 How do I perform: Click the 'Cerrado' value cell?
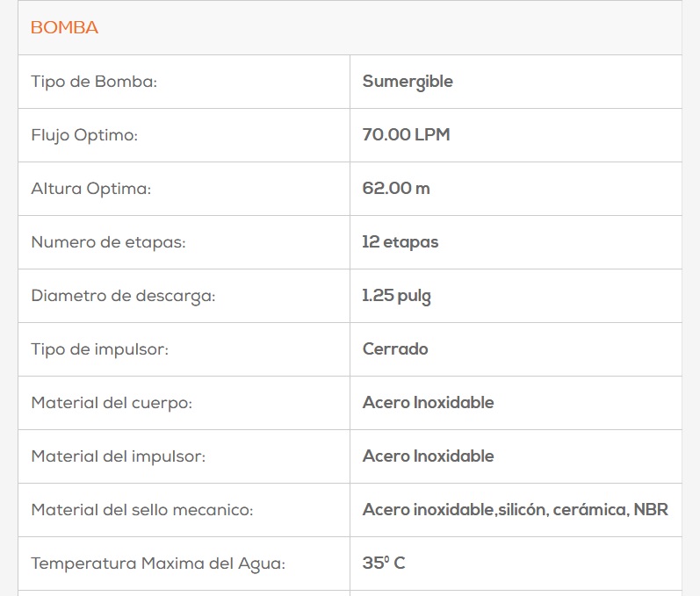coord(395,349)
